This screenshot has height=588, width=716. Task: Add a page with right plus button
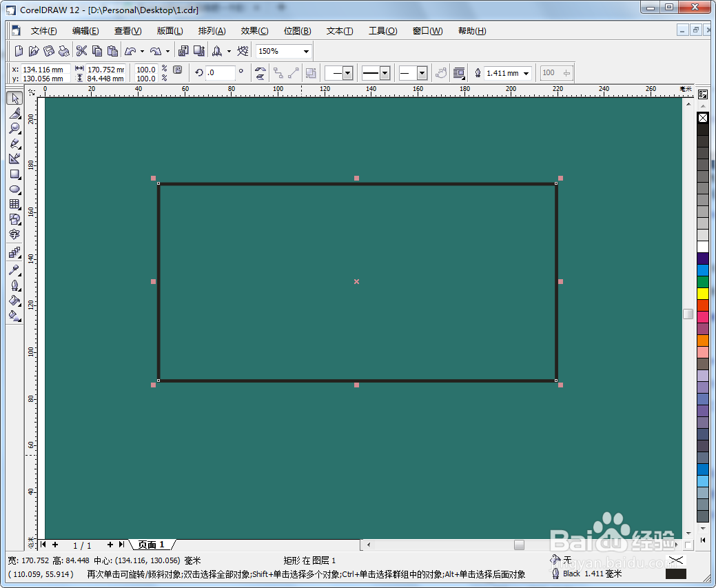110,545
